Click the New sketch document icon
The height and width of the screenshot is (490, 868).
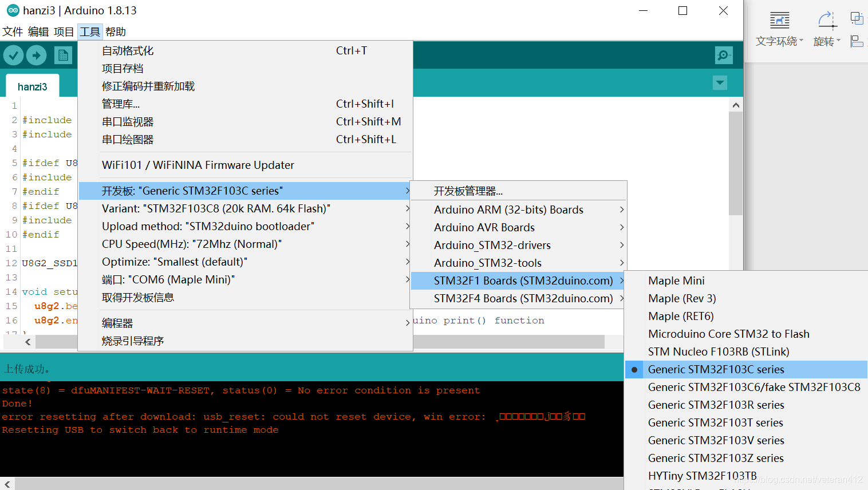pos(64,55)
